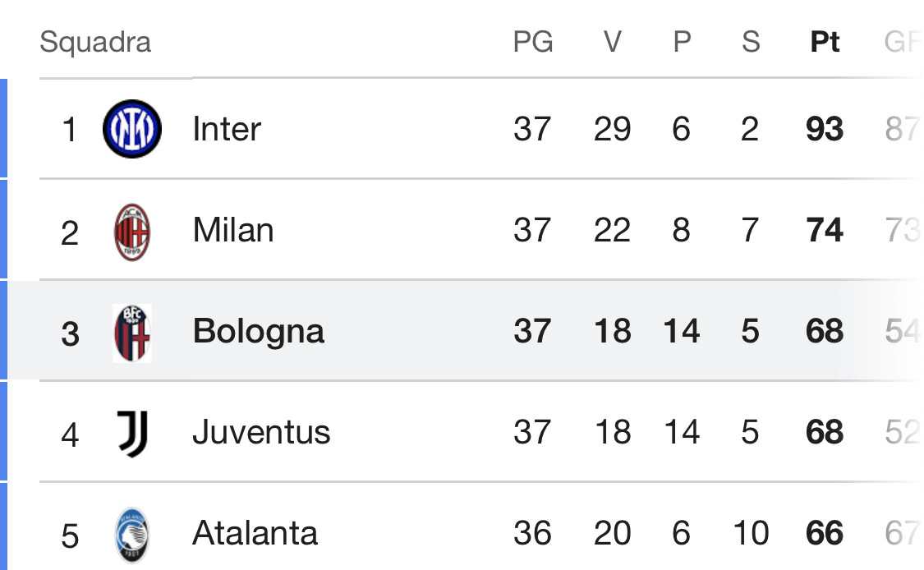Image resolution: width=924 pixels, height=570 pixels.
Task: Click the S losses column header
Action: tap(750, 42)
